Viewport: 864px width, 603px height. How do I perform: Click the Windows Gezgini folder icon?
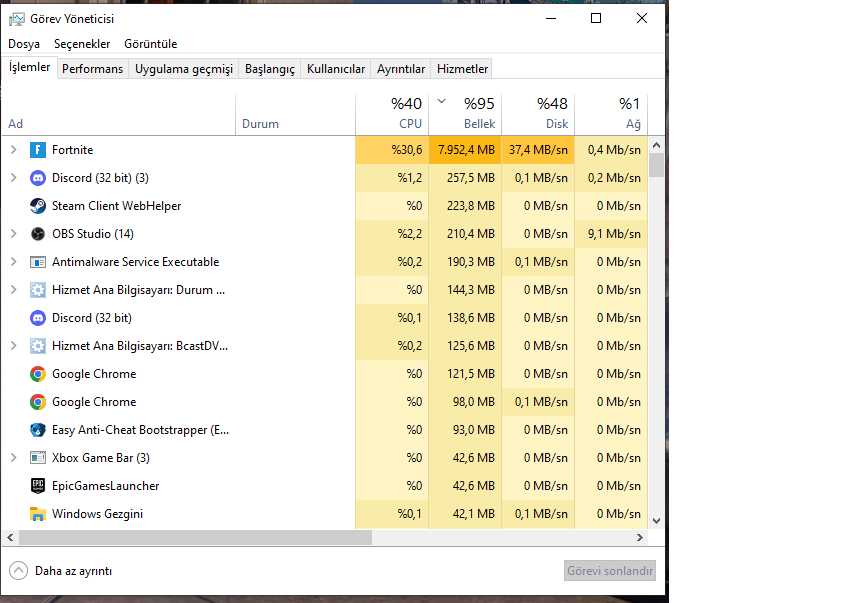tap(37, 514)
